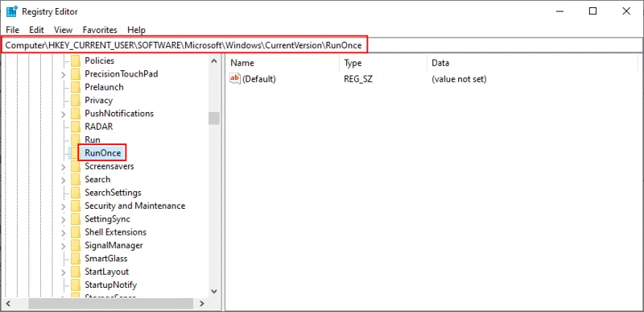Viewport: 644px width, 312px height.
Task: Select the Policies folder icon
Action: click(x=75, y=60)
